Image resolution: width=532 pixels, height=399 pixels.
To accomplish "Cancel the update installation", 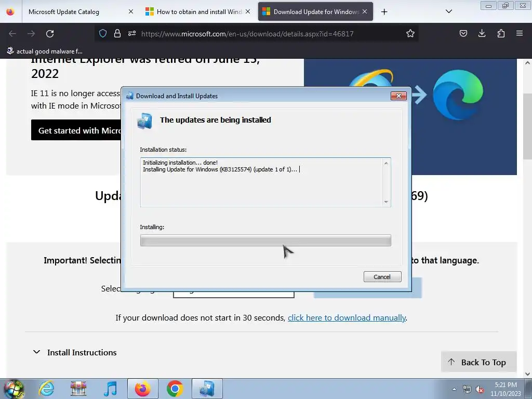I will coord(382,277).
